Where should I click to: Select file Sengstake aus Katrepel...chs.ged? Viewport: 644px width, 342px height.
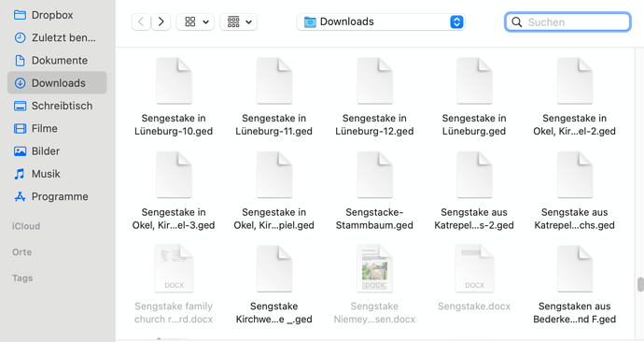pyautogui.click(x=575, y=192)
